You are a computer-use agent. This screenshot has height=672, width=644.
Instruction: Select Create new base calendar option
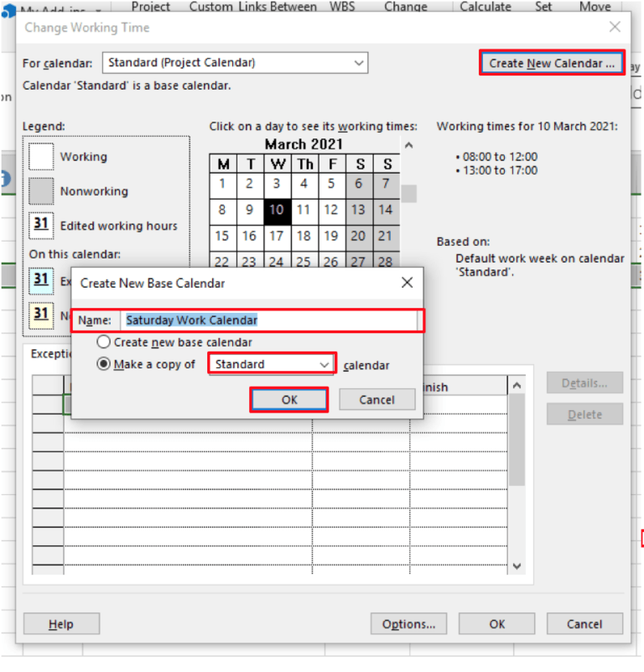[x=104, y=342]
